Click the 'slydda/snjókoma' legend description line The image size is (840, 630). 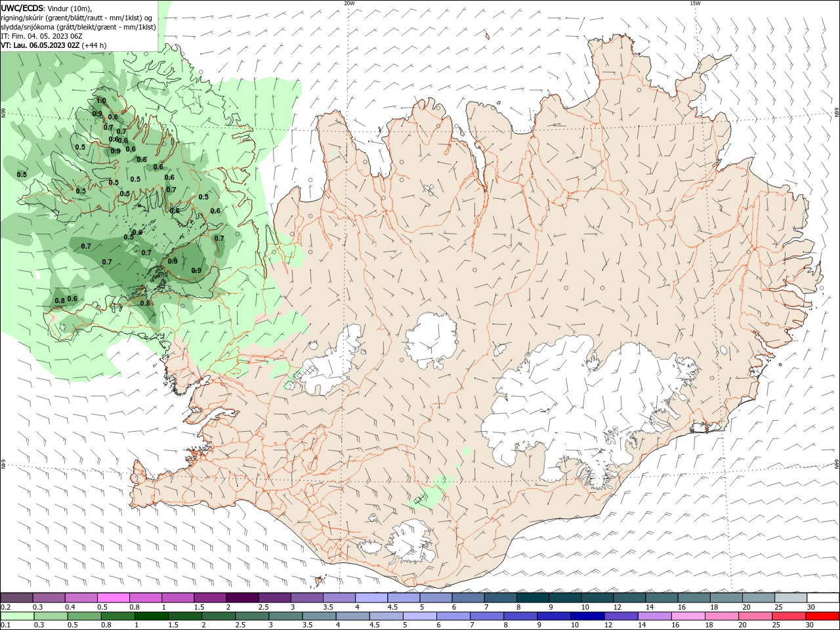(x=79, y=27)
